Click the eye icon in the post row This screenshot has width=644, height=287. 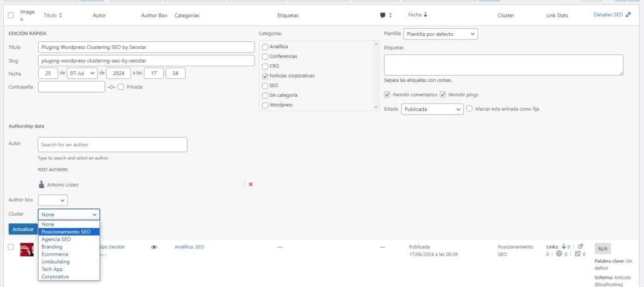[x=154, y=247]
